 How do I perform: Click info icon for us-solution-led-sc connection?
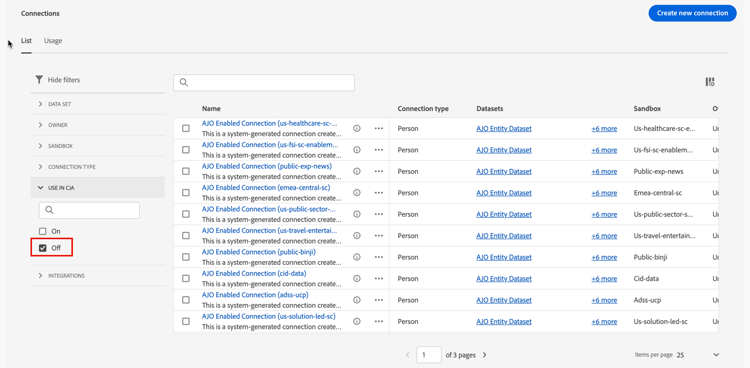pos(356,321)
